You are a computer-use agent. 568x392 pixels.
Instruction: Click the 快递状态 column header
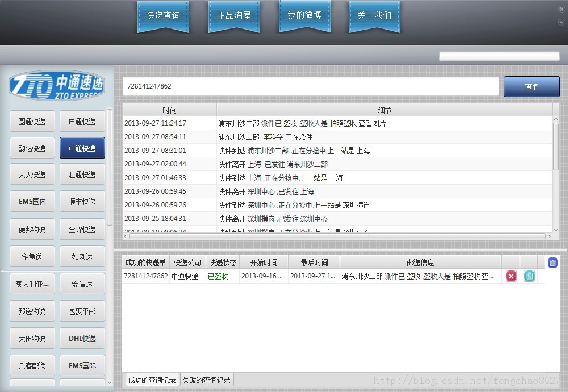click(223, 262)
